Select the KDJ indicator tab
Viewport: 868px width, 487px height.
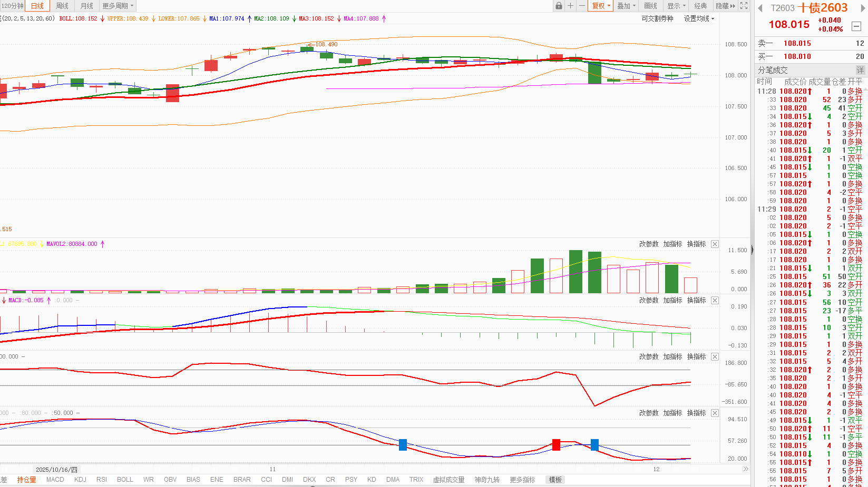click(x=80, y=480)
